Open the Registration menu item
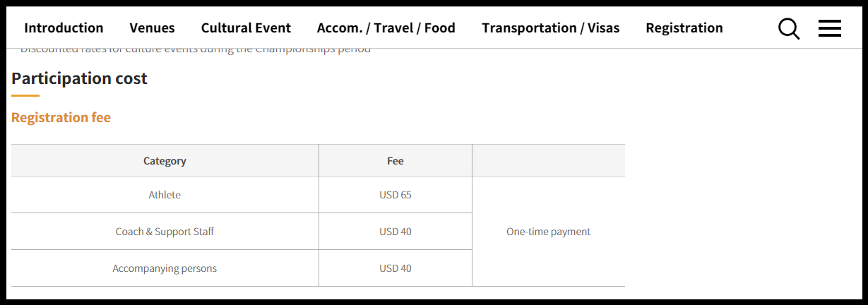The height and width of the screenshot is (305, 868). 684,28
